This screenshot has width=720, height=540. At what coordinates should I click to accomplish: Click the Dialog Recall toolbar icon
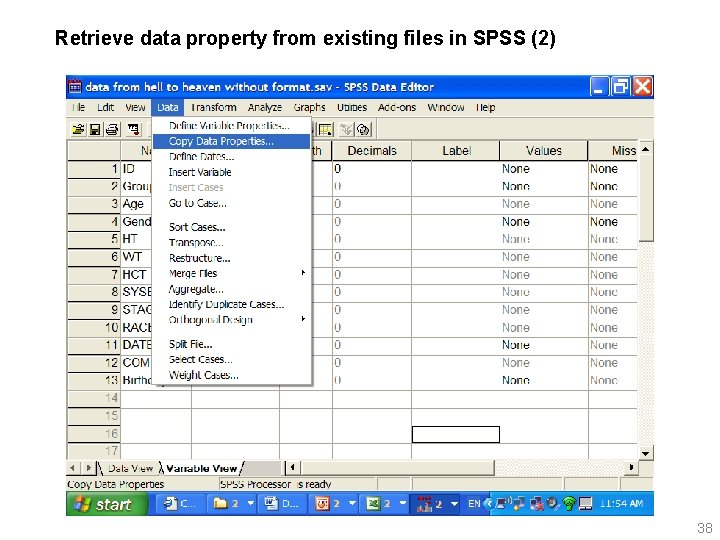tap(134, 130)
